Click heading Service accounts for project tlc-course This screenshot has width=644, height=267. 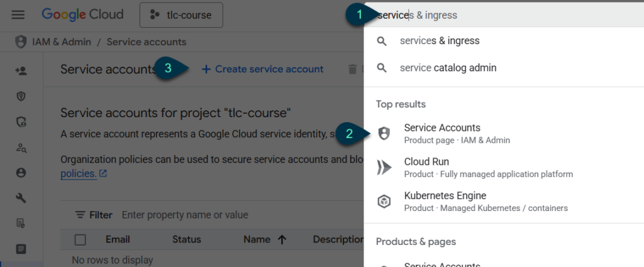click(x=175, y=113)
